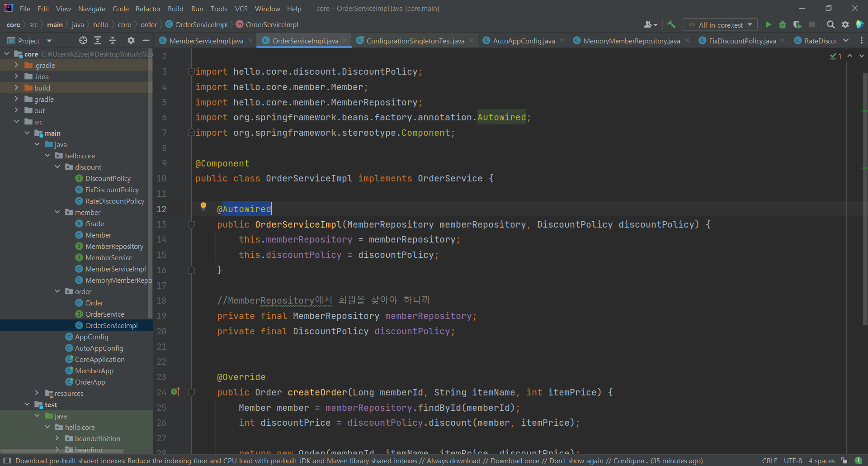This screenshot has height=466, width=868.
Task: Collapse the discount package node
Action: pyautogui.click(x=57, y=167)
